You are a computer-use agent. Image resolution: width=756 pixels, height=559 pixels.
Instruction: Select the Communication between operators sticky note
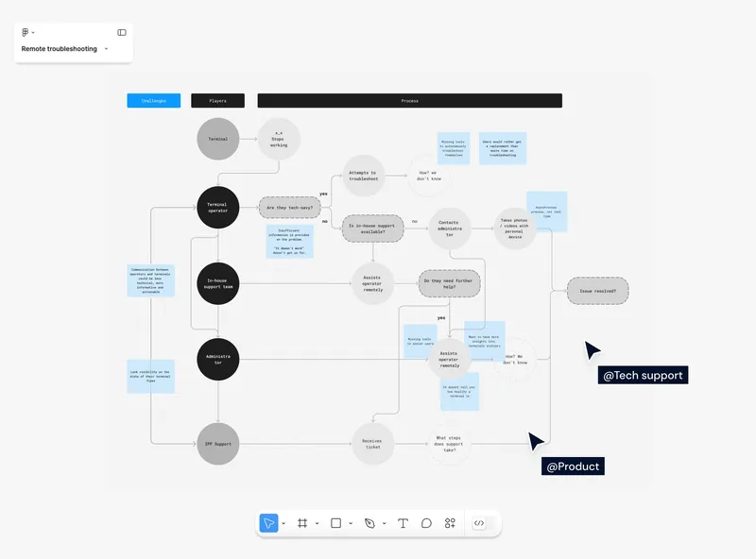[x=151, y=280]
